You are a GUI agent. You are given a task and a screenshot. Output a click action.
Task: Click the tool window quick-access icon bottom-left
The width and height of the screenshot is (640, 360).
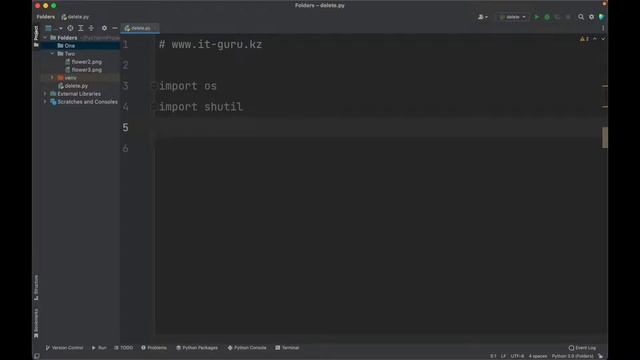[x=37, y=356]
